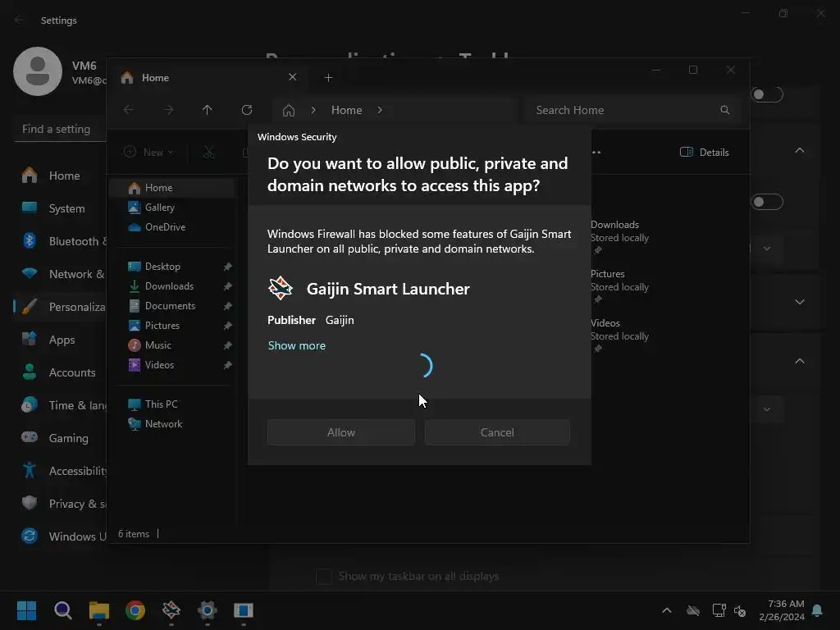Expand the chevron after Home breadcrumb
Image resolution: width=840 pixels, height=630 pixels.
click(380, 110)
